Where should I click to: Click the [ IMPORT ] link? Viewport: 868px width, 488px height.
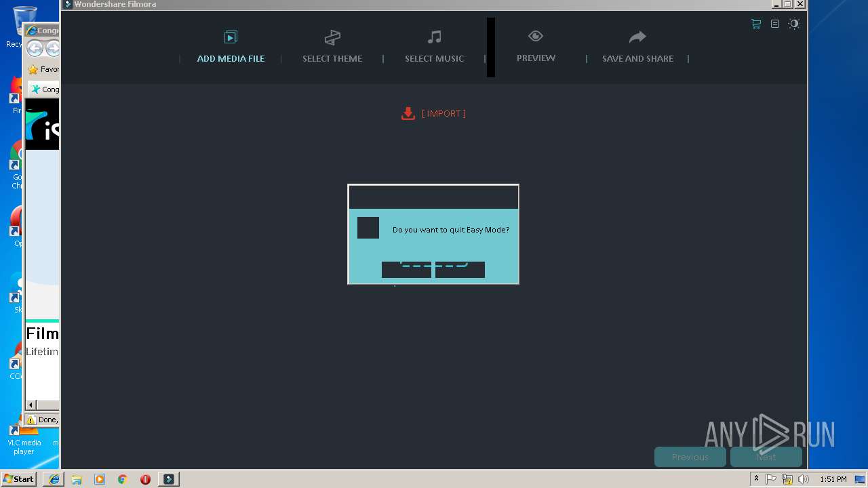443,113
